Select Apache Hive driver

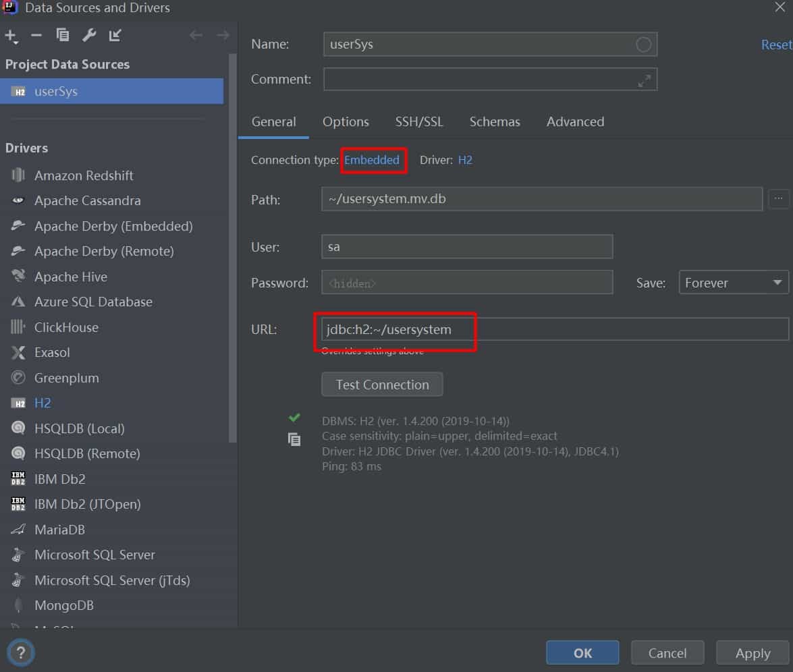coord(70,277)
